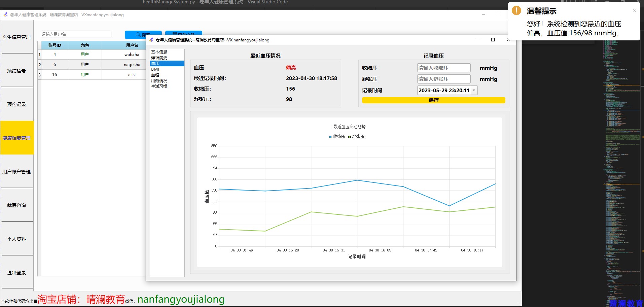This screenshot has width=644, height=307.
Task: Dismiss the 温馨提示 notification with X
Action: [634, 10]
